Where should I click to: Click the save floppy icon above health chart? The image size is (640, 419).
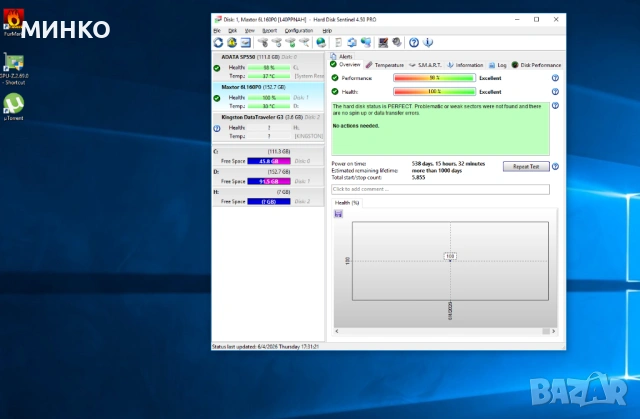click(x=338, y=214)
